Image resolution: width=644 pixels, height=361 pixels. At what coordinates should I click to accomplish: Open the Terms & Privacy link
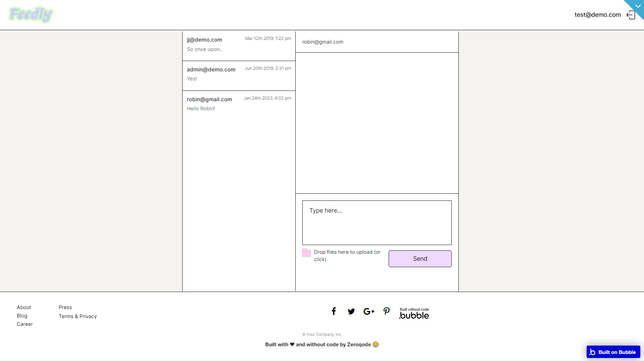[78, 316]
